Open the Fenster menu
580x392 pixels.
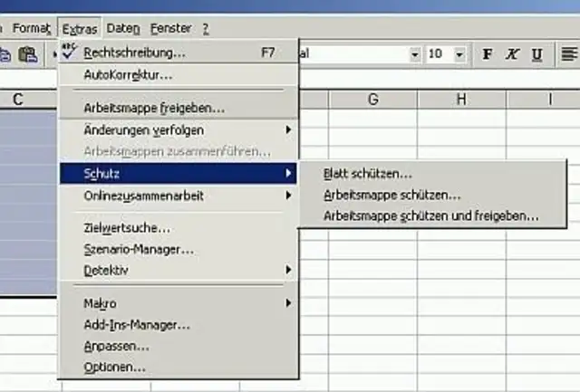click(x=171, y=28)
